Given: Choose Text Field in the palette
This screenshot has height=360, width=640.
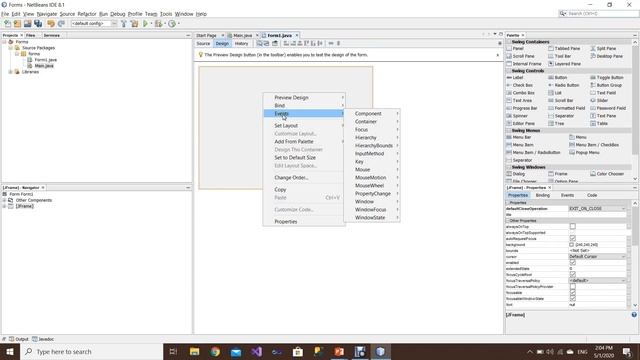Looking at the screenshot, I should point(603,93).
